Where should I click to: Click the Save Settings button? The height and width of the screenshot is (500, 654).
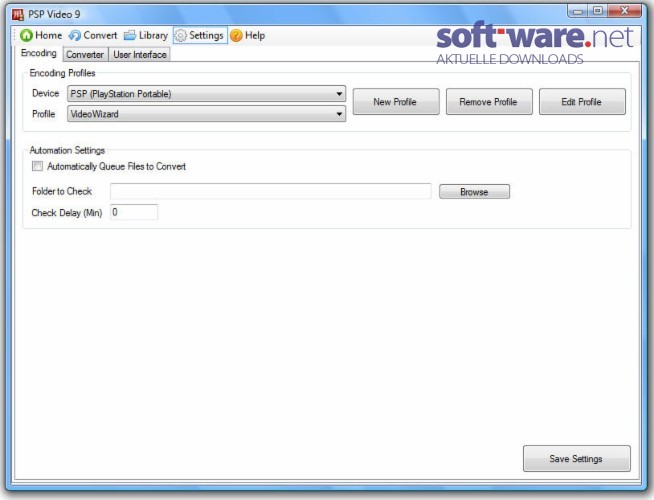tap(576, 458)
